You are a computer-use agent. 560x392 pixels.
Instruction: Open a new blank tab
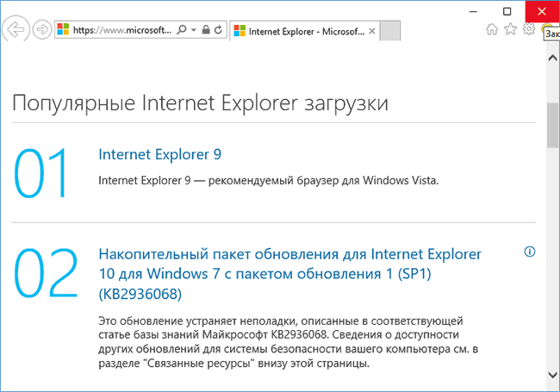390,30
